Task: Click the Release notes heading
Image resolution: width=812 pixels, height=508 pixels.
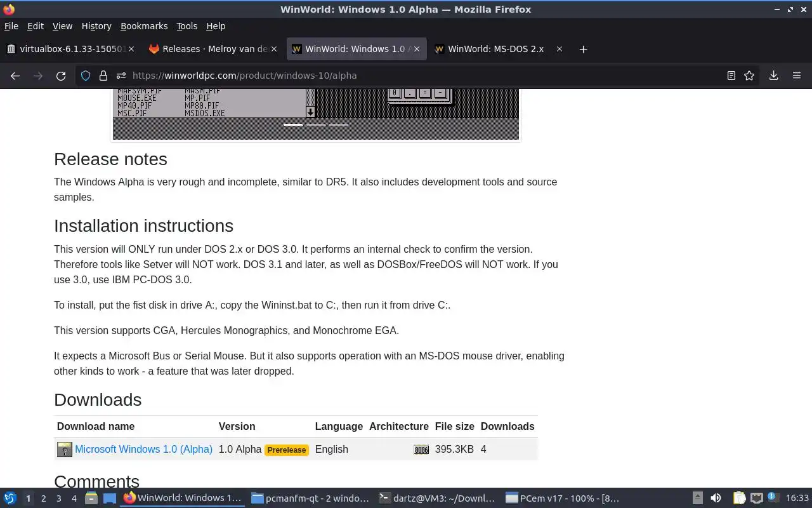Action: click(x=110, y=159)
